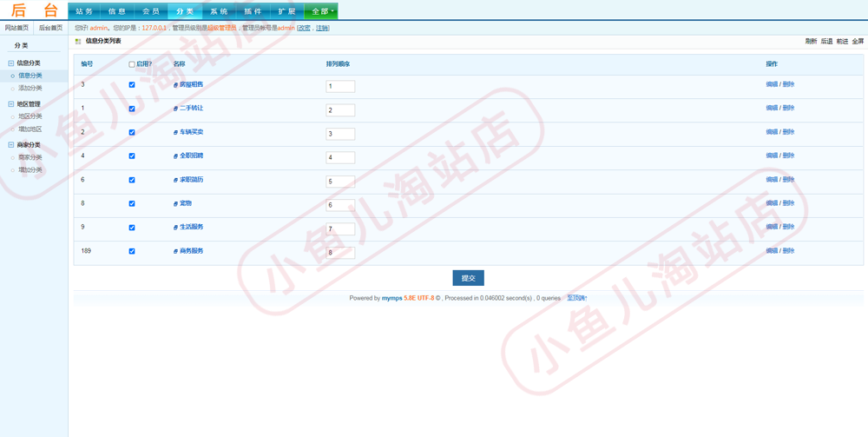The width and height of the screenshot is (868, 437).
Task: Focus the sort order field for 商务服务
Action: 340,253
